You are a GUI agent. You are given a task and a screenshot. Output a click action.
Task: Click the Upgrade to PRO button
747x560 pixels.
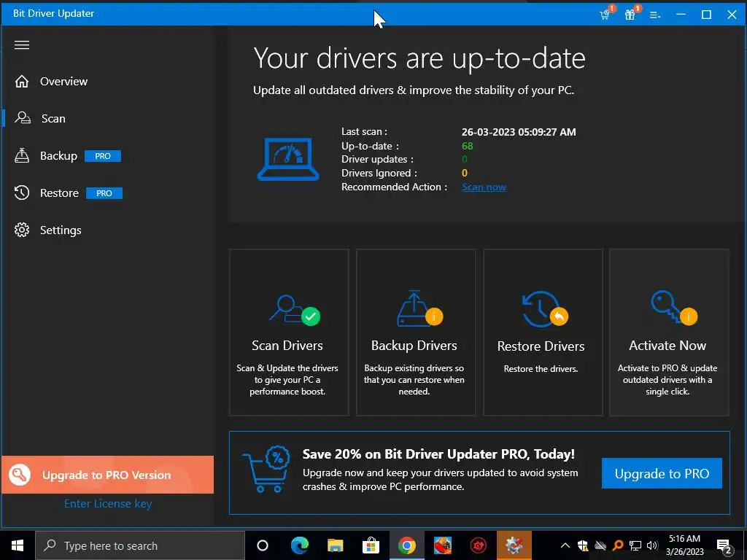(662, 473)
